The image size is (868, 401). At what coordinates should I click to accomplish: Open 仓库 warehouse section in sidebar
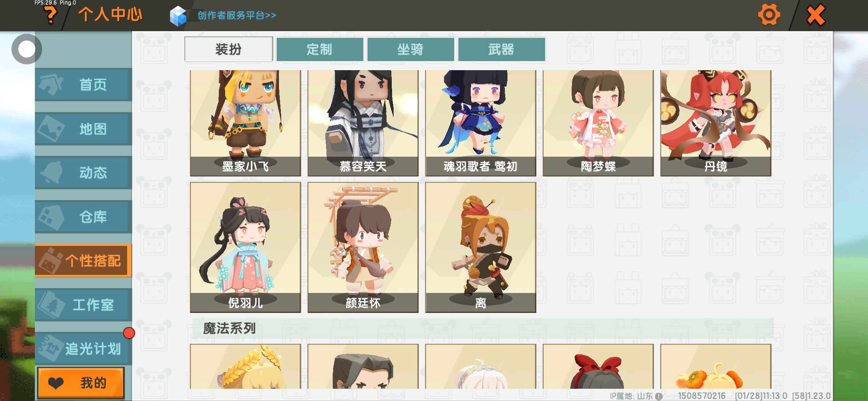point(83,217)
